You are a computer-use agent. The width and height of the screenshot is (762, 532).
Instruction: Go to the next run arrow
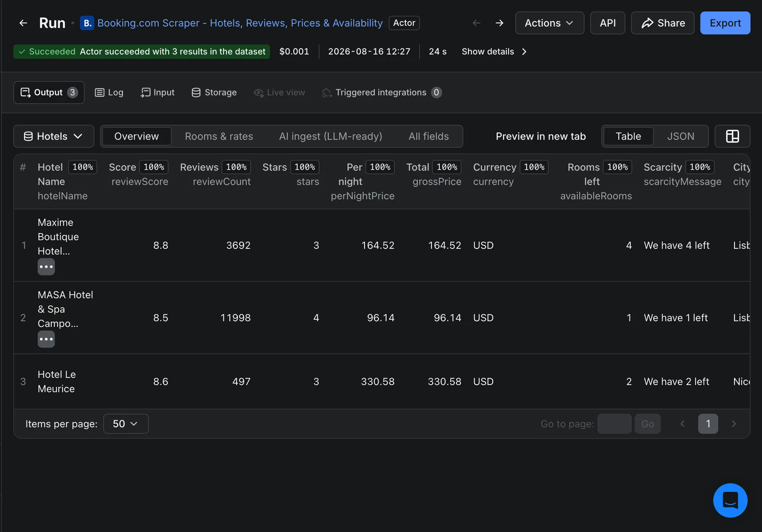pos(500,23)
